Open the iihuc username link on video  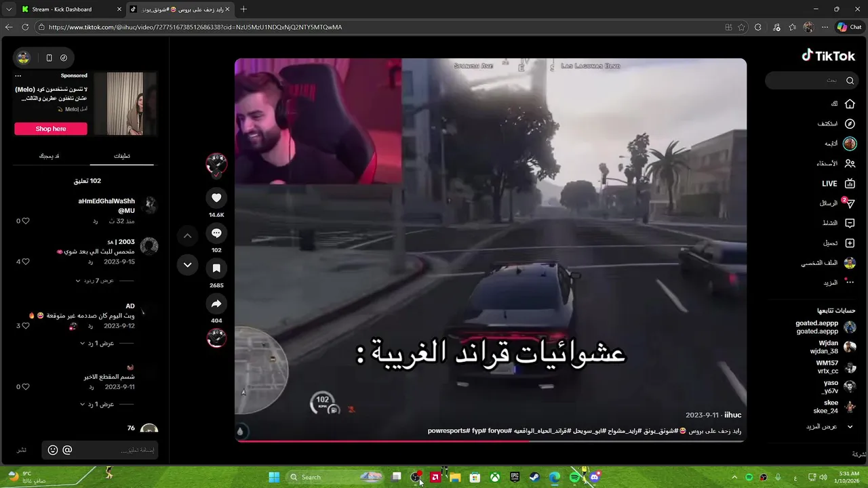732,415
